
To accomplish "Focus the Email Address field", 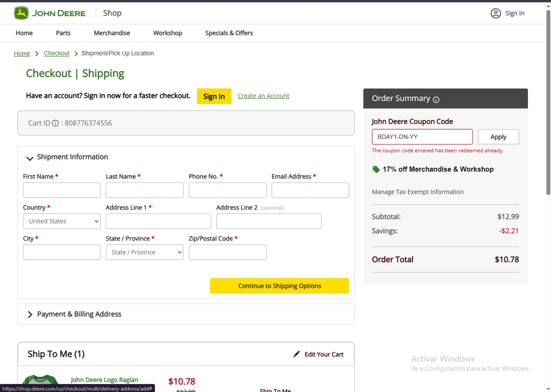I will (310, 190).
